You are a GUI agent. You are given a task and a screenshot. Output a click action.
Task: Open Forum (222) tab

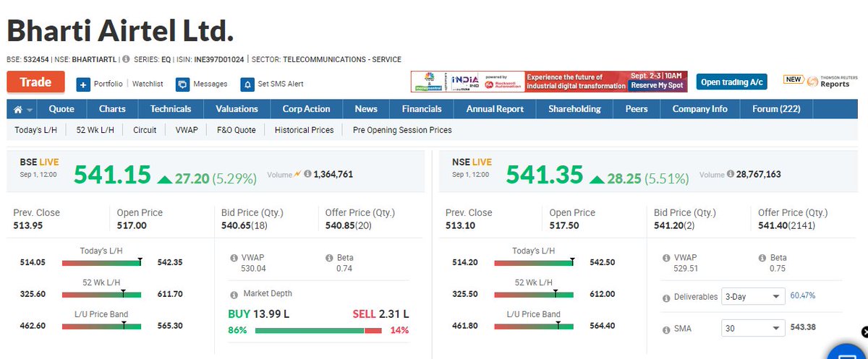coord(776,109)
